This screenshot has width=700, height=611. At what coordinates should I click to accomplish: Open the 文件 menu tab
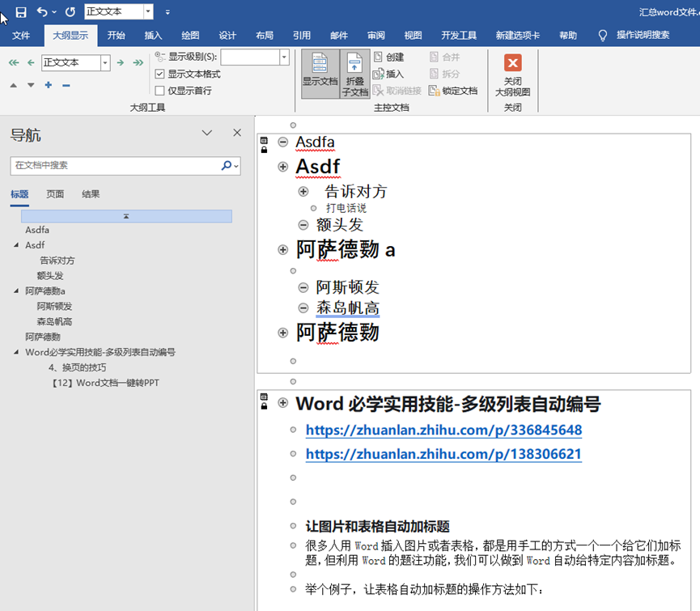(21, 36)
